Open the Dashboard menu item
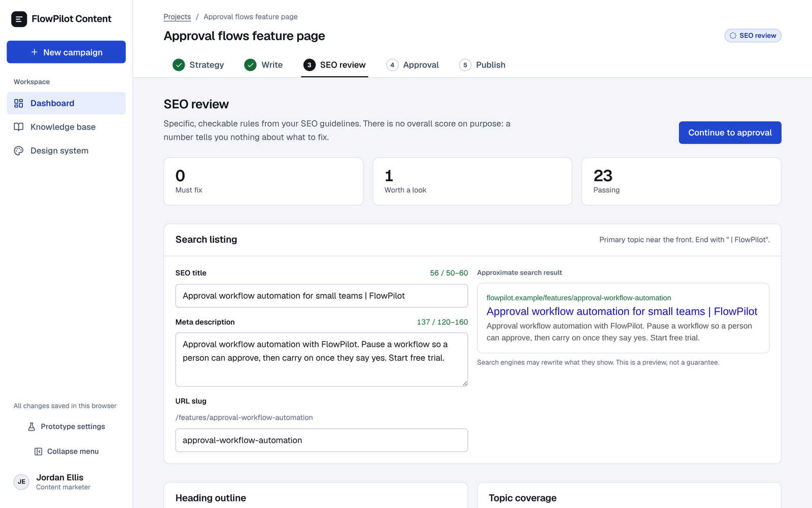The image size is (812, 508). click(66, 103)
